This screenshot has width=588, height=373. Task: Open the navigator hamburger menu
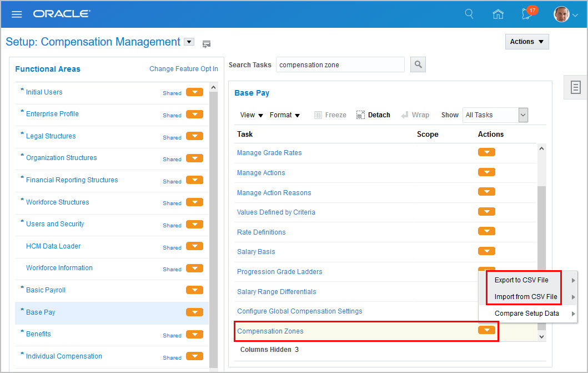(17, 14)
